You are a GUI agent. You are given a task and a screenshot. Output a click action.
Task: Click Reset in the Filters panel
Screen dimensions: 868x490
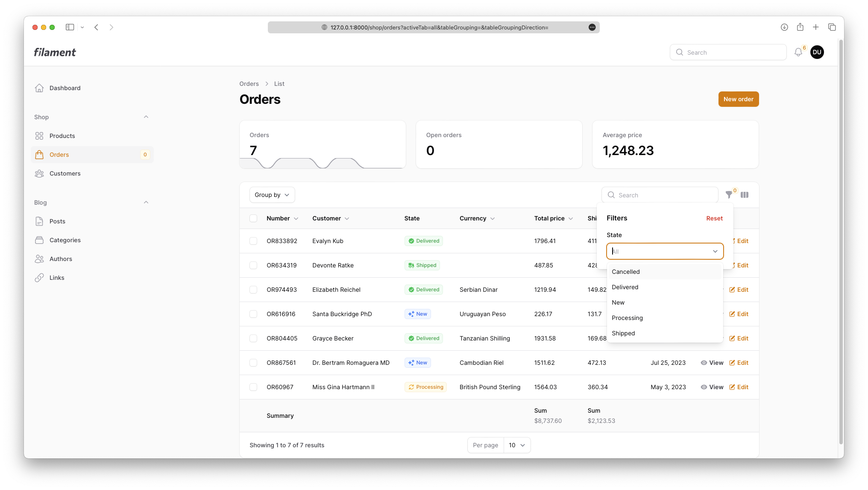pyautogui.click(x=714, y=218)
